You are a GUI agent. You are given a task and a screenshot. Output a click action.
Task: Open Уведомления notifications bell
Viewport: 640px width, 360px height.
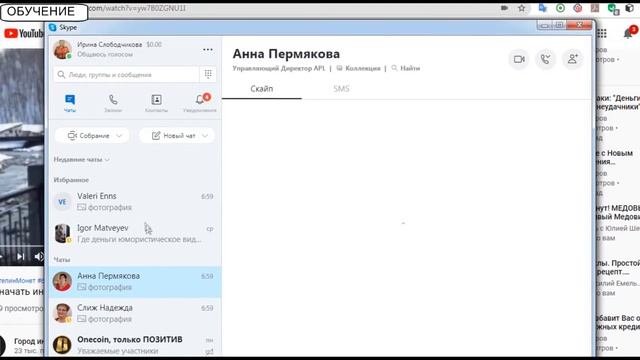(x=200, y=103)
